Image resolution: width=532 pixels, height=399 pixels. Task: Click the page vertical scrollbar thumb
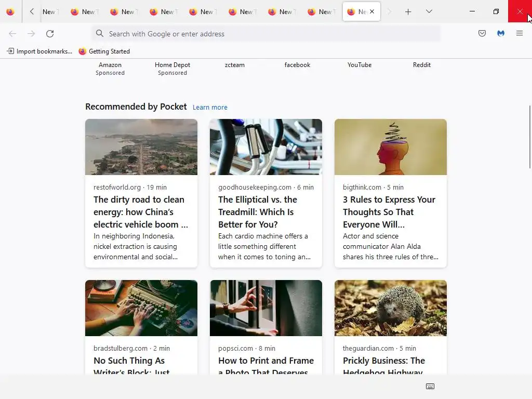(529, 137)
